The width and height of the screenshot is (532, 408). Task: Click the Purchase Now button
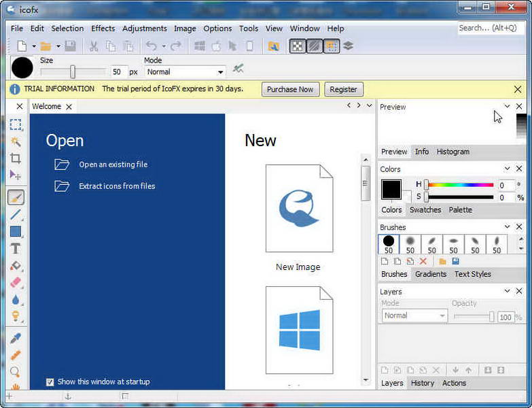click(290, 89)
